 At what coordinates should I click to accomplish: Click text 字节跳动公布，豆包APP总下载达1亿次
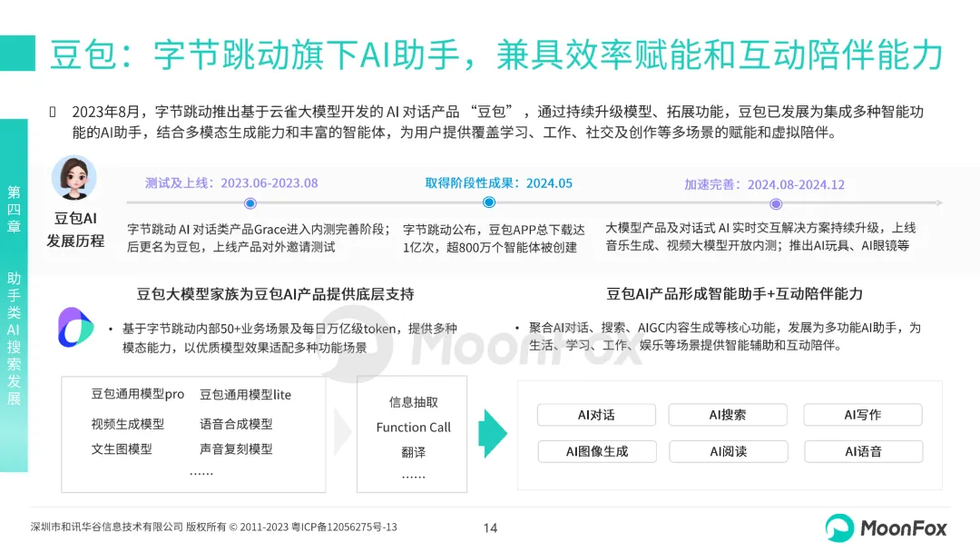point(494,238)
